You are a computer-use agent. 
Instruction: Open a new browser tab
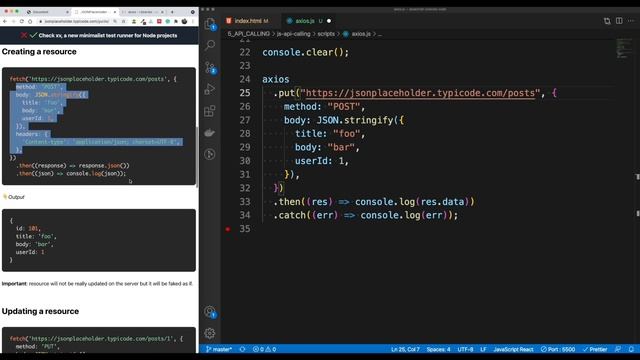click(172, 12)
